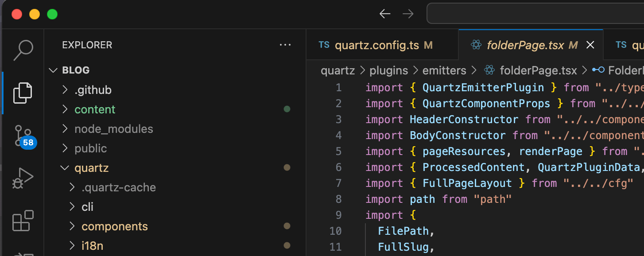Screen dimensions: 644x256
Task: Collapse the BLOG root folder
Action: 54,70
